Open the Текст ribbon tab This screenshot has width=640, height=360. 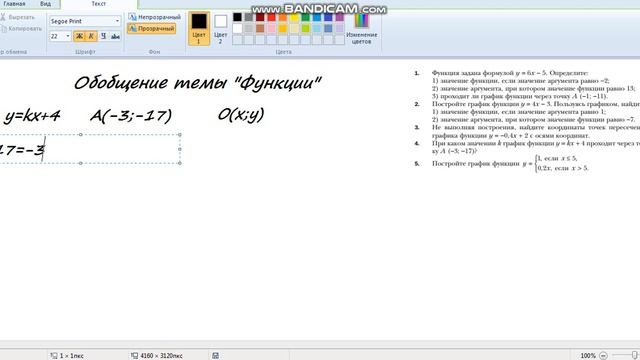pos(98,4)
